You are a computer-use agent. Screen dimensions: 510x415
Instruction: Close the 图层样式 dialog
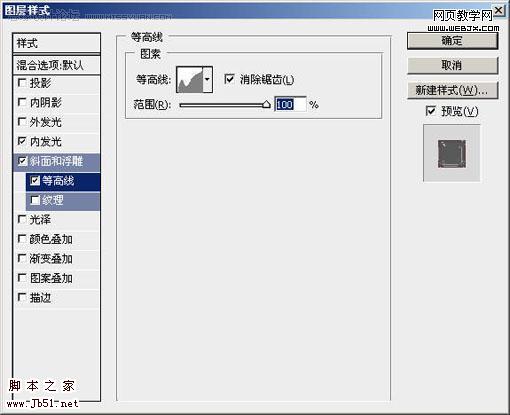(499, 10)
